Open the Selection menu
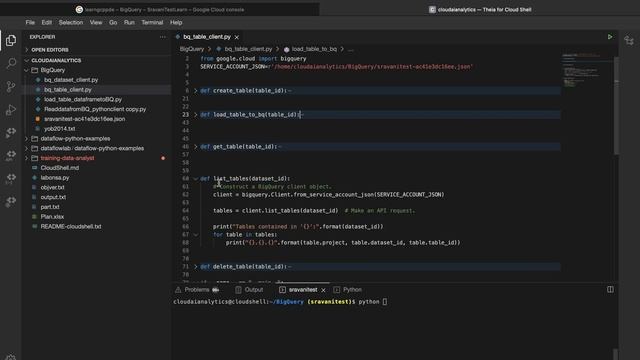This screenshot has height=360, width=640. [x=71, y=22]
